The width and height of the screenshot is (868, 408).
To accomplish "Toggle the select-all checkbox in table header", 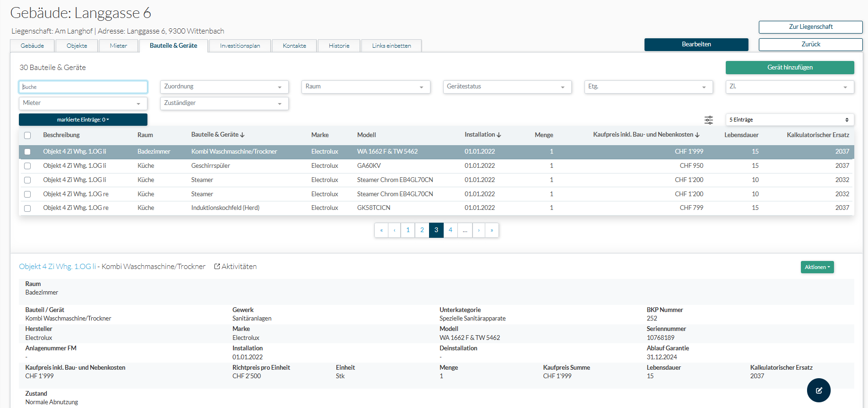I will click(27, 136).
